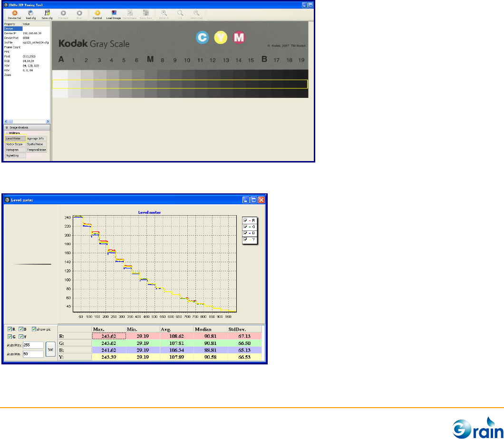Toggle the Y series in chart legend
Screen dimensions: 504x439
click(x=245, y=239)
